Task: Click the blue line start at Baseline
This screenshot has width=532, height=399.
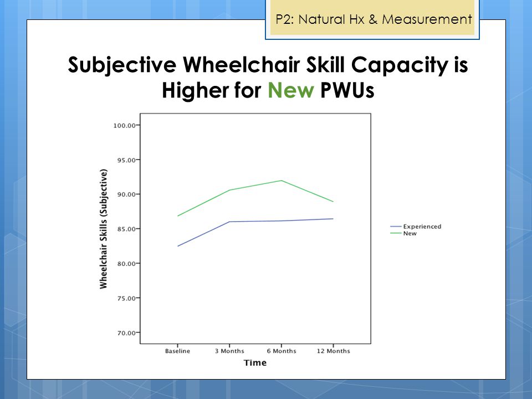Action: pyautogui.click(x=178, y=246)
